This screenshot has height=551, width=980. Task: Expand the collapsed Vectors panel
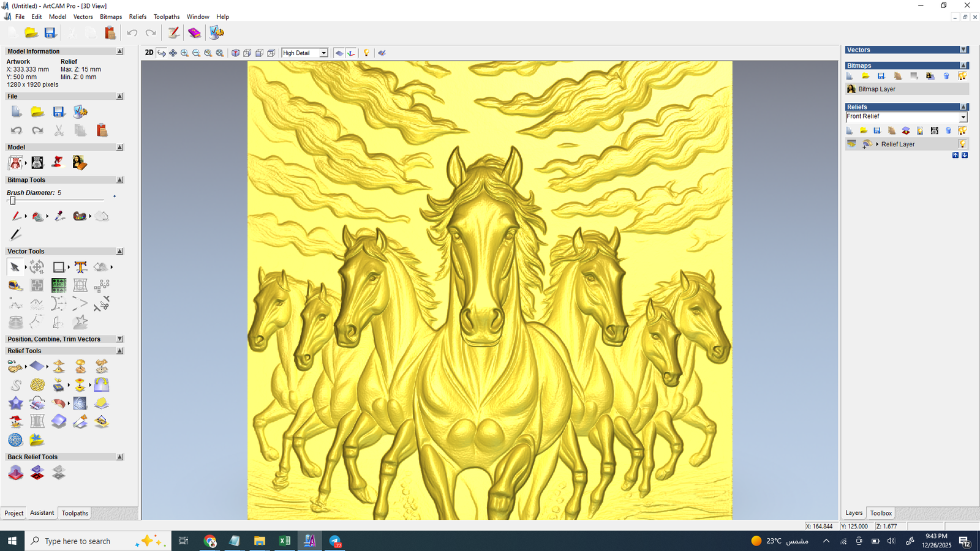(x=963, y=50)
